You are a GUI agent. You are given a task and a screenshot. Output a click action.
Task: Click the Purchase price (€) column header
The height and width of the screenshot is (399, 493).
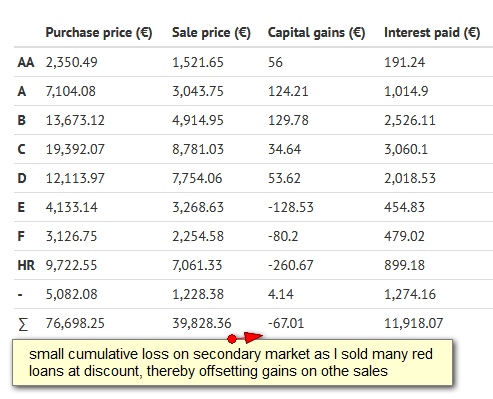click(x=99, y=33)
